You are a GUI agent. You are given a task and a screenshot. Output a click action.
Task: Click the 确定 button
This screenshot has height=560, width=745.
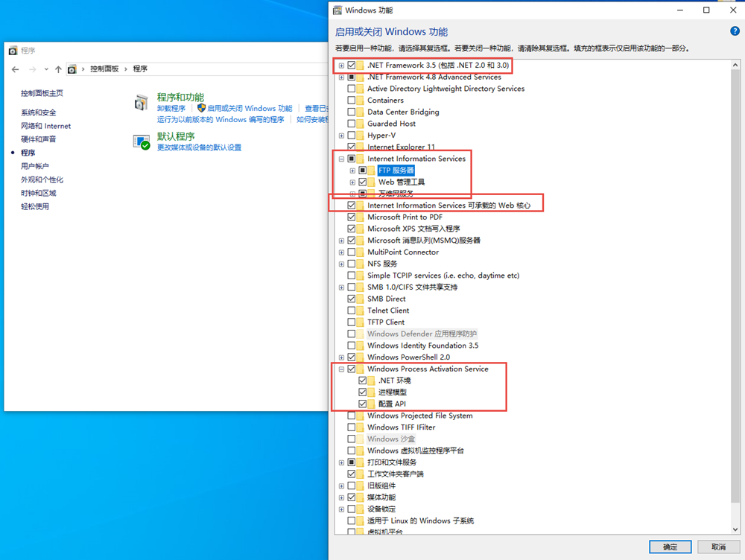(x=670, y=547)
